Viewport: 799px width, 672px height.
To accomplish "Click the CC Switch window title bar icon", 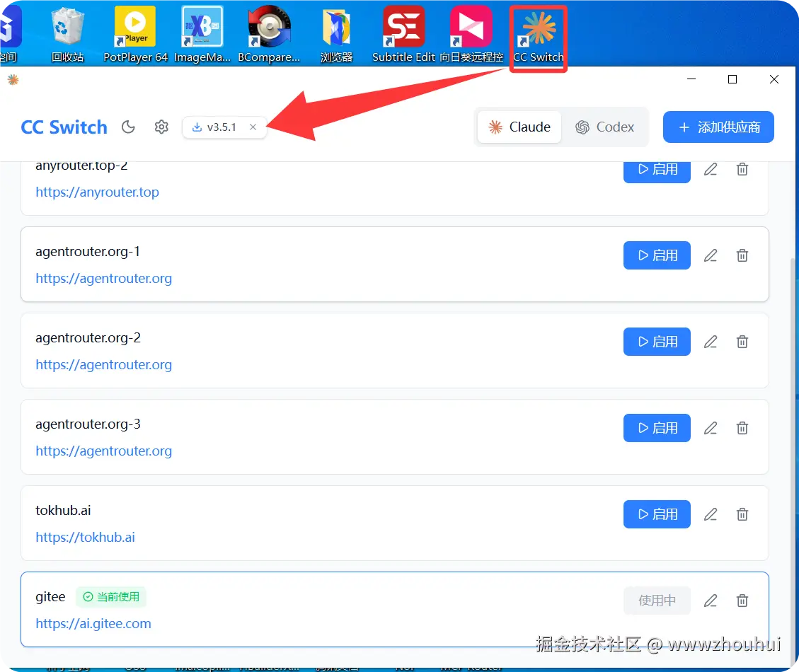I will pos(13,79).
